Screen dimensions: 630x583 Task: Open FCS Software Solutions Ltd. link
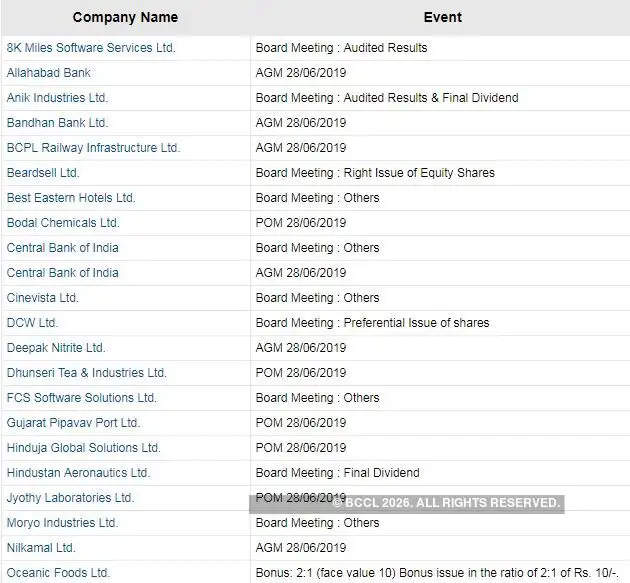[82, 398]
